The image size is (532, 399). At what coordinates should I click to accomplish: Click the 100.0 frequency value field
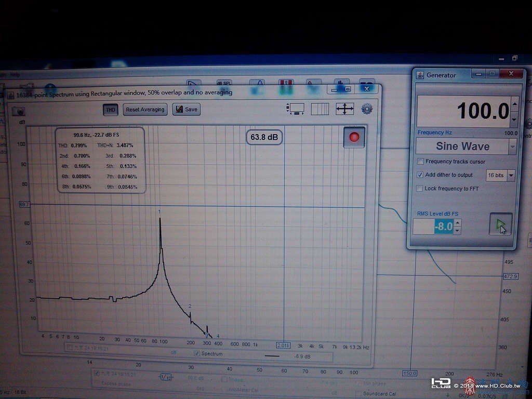click(463, 111)
